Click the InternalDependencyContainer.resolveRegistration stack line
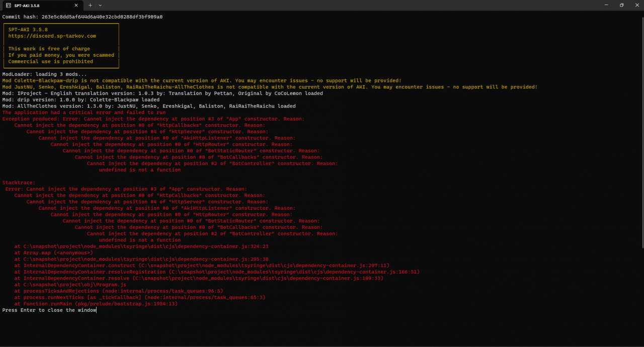 [217, 272]
